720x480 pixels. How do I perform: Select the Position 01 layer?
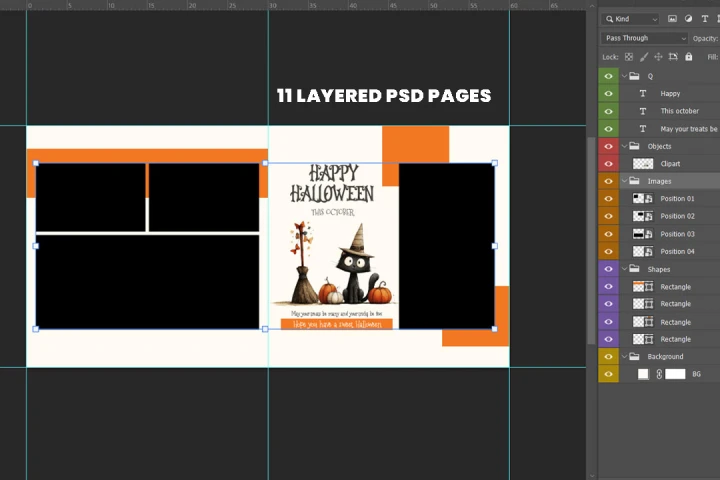677,198
